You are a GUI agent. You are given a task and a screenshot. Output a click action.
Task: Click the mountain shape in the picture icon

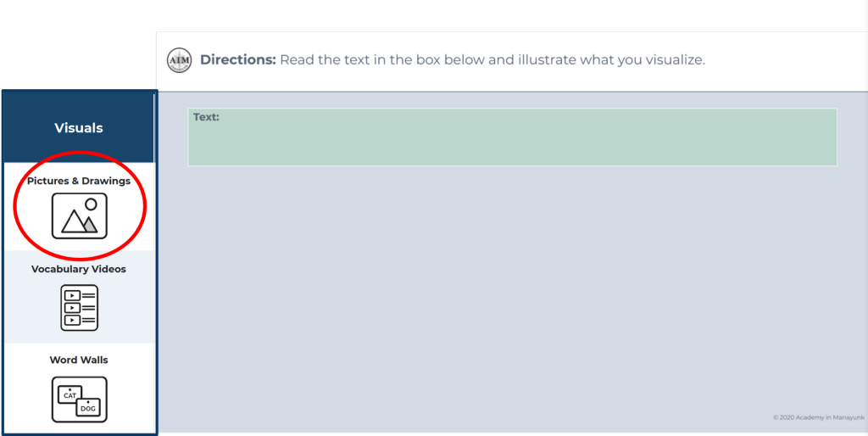coord(72,222)
